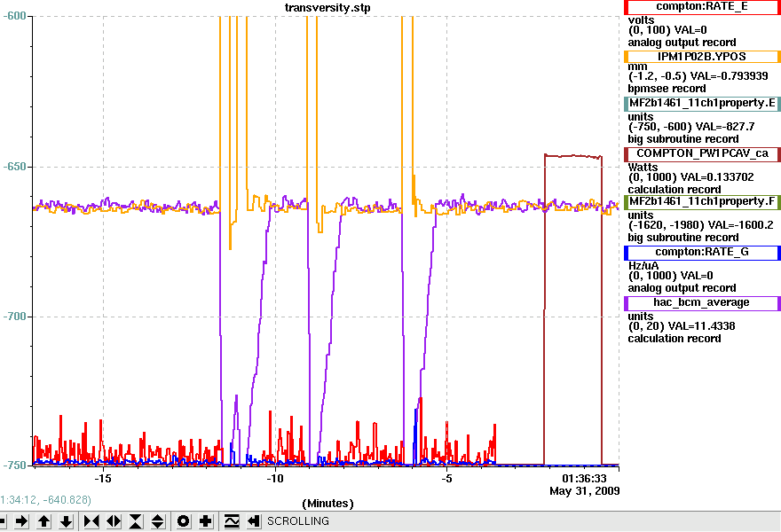Click the (-750, -600) VAL=-827.7 text

click(691, 127)
